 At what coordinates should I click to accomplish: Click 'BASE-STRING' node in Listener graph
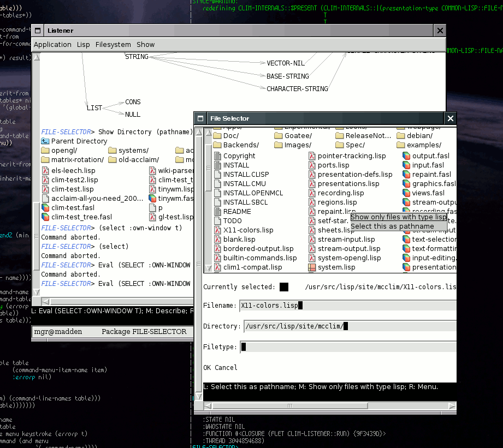pyautogui.click(x=288, y=76)
